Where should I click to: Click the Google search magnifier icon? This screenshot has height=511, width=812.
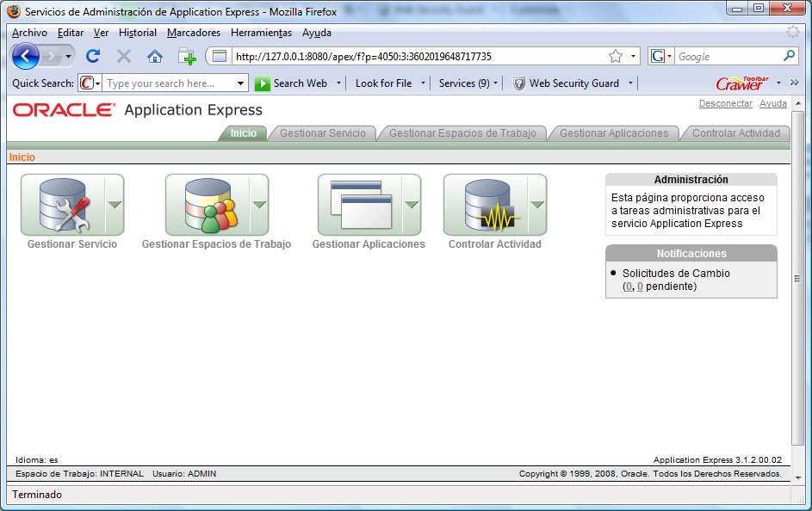tap(790, 55)
